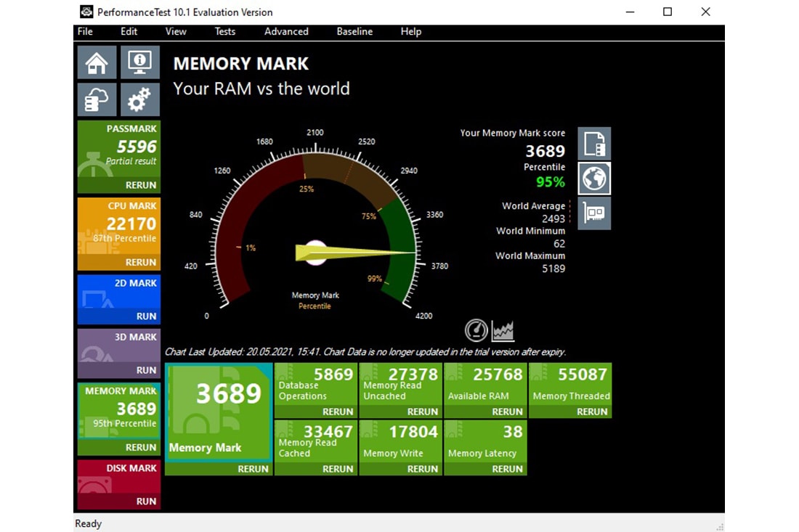This screenshot has height=532, width=799.
Task: Switch to the distribution chart icon
Action: (x=503, y=331)
